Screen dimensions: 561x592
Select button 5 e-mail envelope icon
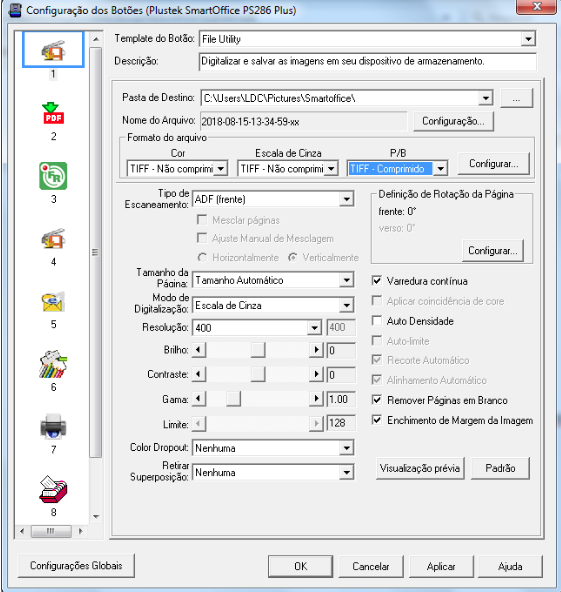[53, 302]
